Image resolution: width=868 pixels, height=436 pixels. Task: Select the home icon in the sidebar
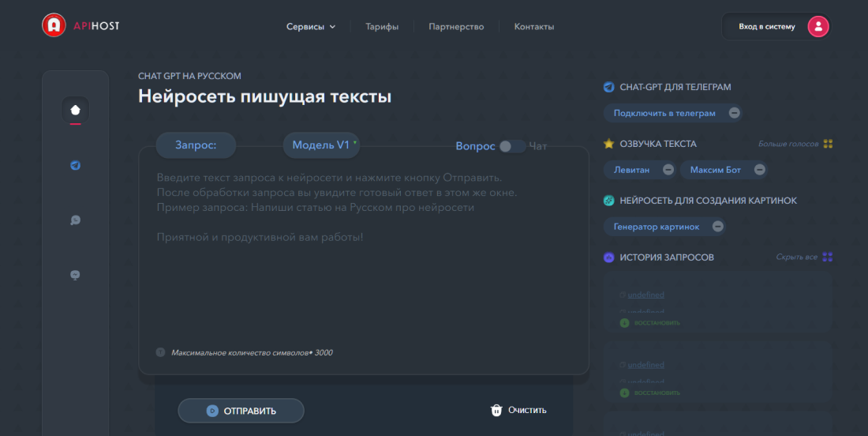pyautogui.click(x=75, y=110)
